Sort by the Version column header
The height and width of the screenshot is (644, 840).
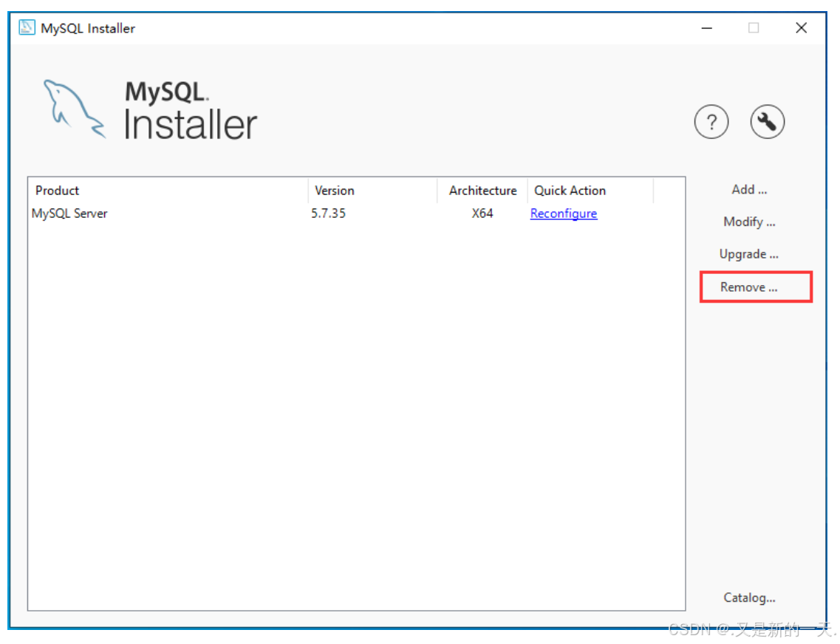373,191
